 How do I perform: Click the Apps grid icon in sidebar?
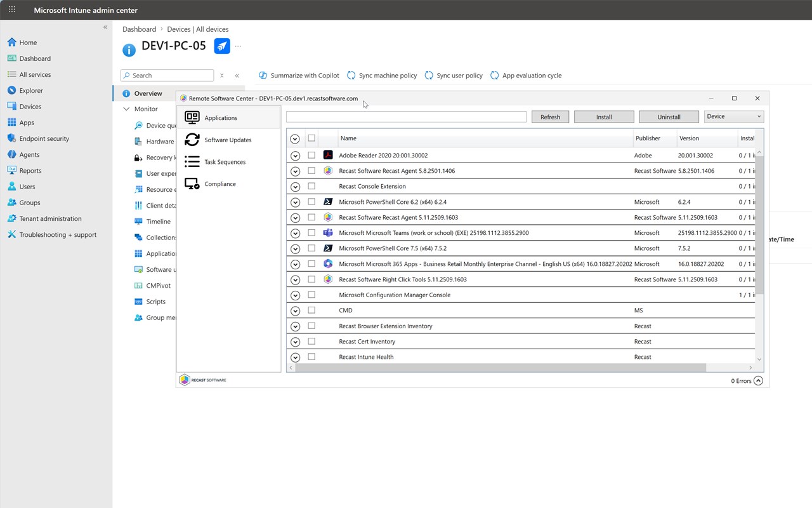point(11,123)
